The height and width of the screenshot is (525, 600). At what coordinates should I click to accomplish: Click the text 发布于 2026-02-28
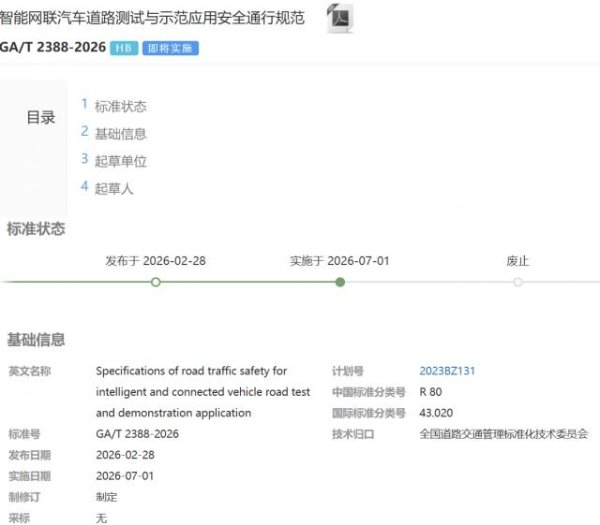click(155, 261)
